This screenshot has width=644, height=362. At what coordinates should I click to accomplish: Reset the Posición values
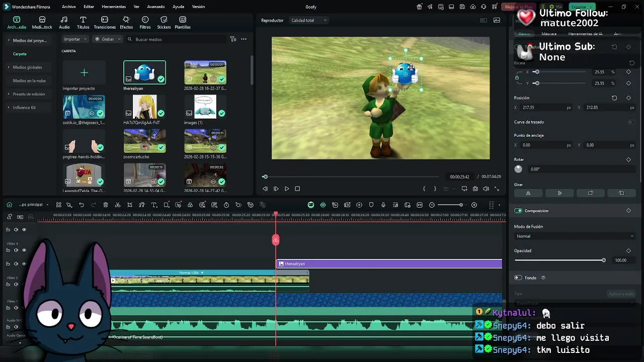coord(614,98)
